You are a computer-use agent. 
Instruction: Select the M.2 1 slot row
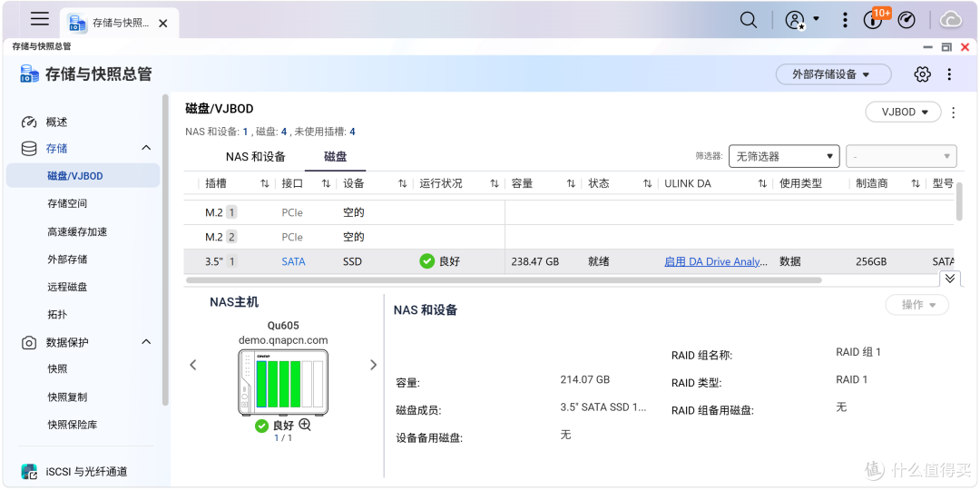(569, 212)
